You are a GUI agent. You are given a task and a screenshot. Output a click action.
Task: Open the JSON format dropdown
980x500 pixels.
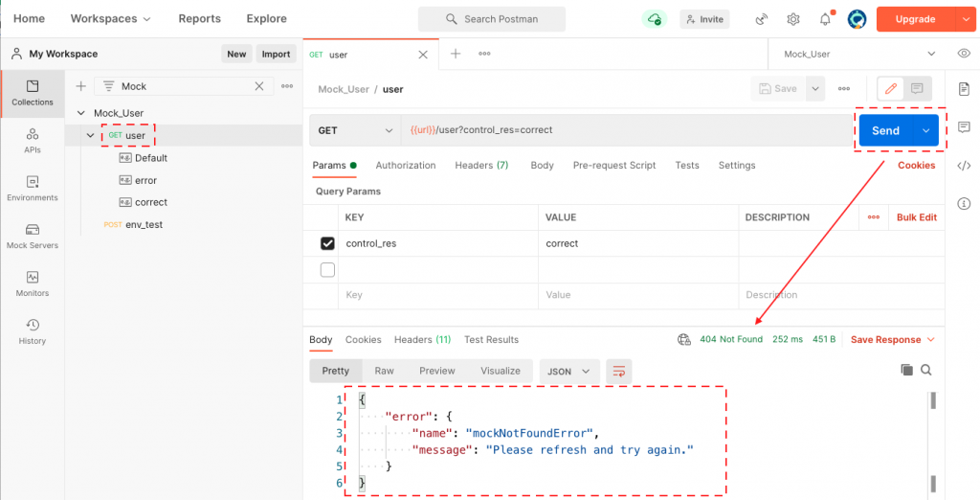[x=569, y=371]
